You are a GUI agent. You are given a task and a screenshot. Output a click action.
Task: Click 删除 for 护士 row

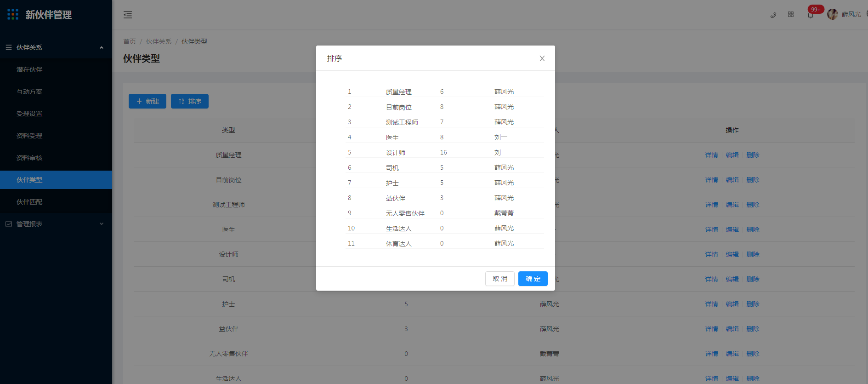(753, 304)
